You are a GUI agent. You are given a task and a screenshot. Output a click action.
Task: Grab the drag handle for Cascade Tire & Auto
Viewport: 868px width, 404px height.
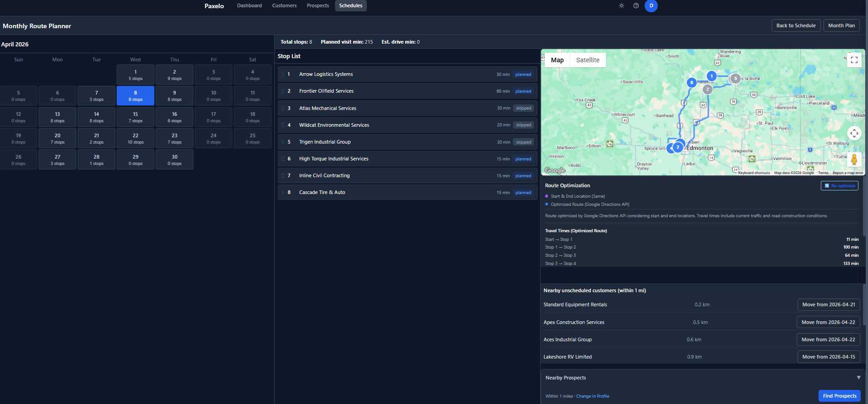click(283, 193)
